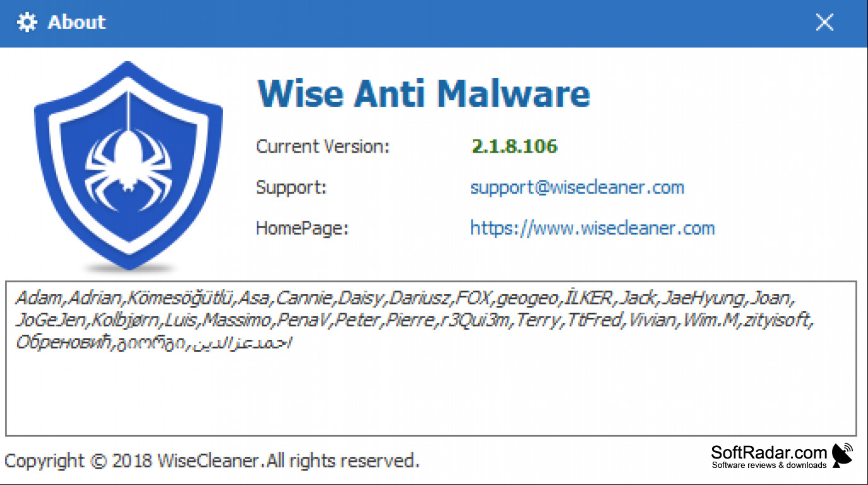This screenshot has width=868, height=485.
Task: Open the https://www.wisecleaner.com homepage link
Action: pyautogui.click(x=592, y=228)
